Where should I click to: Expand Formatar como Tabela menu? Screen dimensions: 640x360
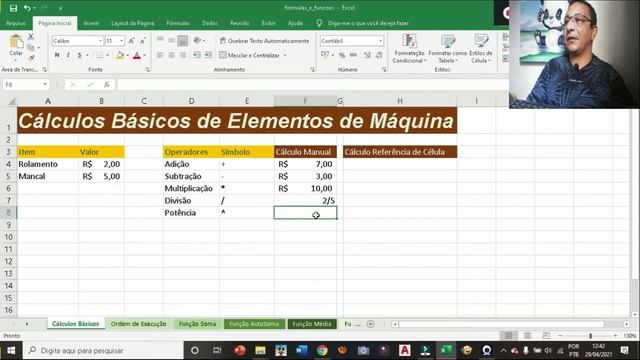point(447,49)
